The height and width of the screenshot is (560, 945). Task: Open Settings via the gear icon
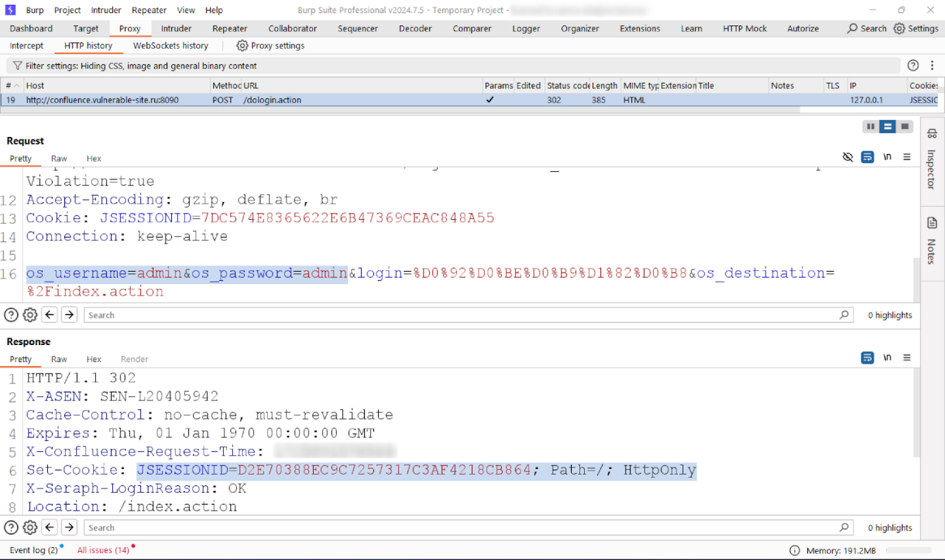coord(899,29)
